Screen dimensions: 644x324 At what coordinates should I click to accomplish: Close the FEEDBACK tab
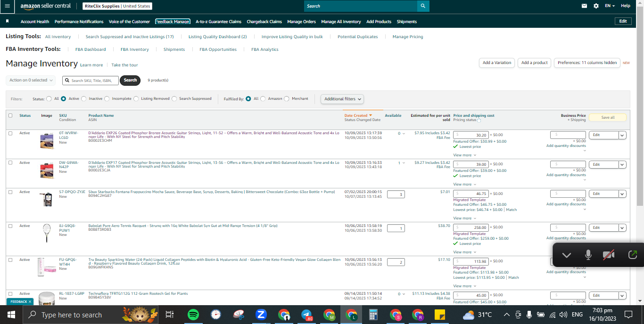(x=30, y=301)
